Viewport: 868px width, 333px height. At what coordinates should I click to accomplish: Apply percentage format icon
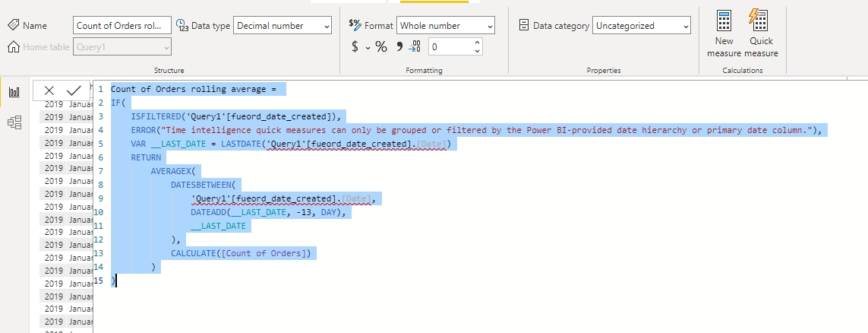[x=381, y=47]
